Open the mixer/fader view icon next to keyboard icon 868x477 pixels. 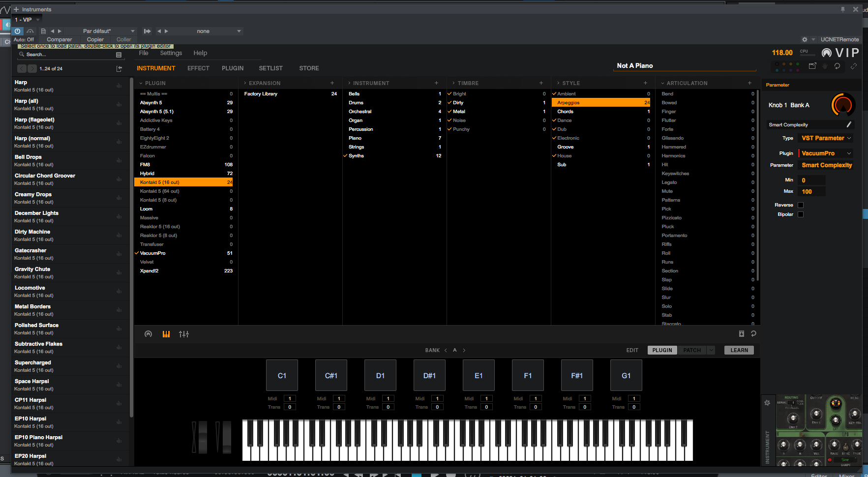(x=183, y=334)
